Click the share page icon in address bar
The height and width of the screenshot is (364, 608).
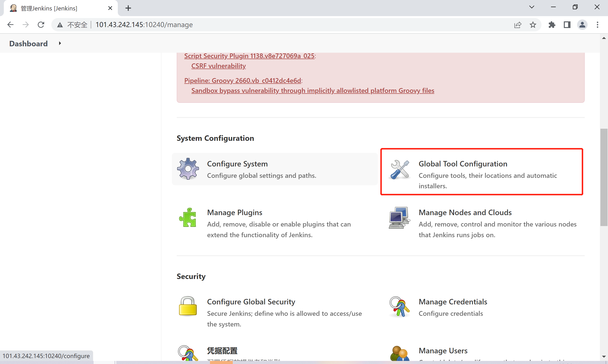518,25
